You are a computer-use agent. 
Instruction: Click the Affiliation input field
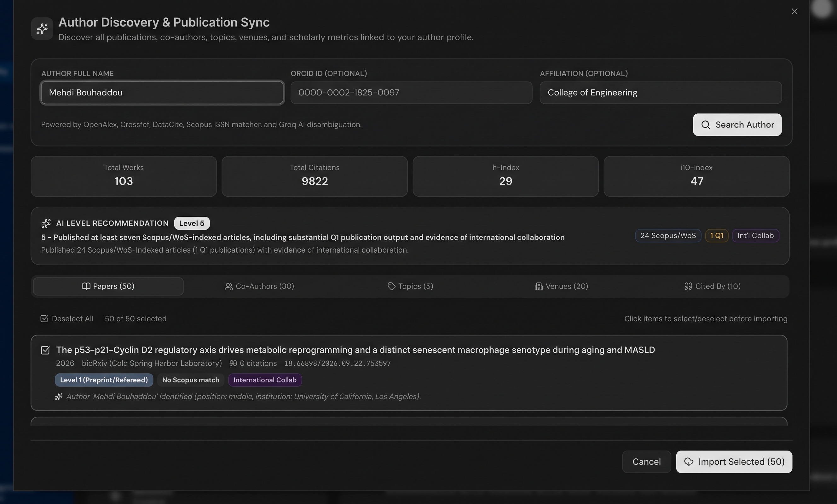click(660, 92)
